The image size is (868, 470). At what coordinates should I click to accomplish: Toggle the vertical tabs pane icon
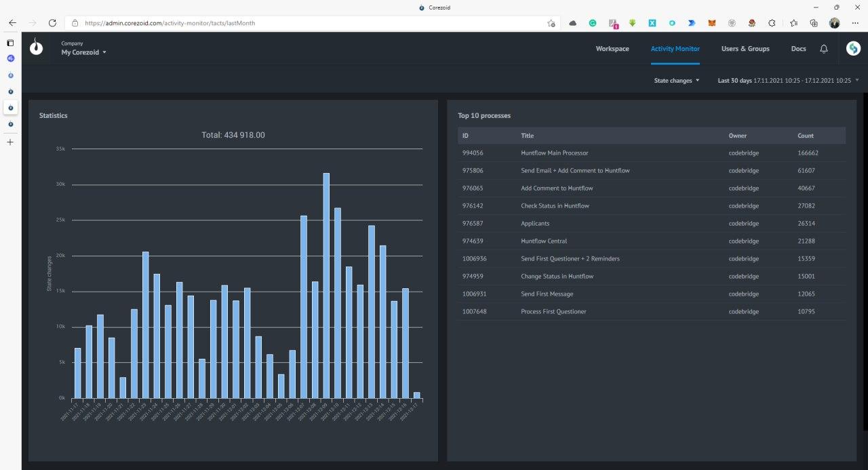pos(10,43)
